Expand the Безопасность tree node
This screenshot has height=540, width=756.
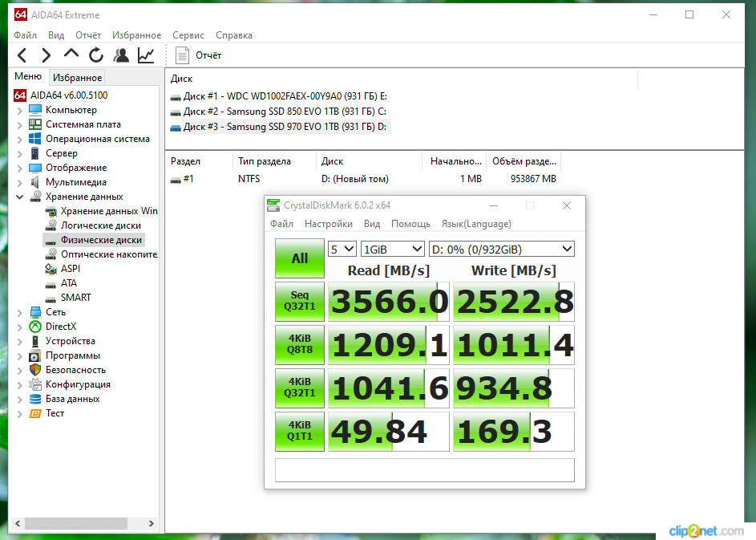point(19,371)
